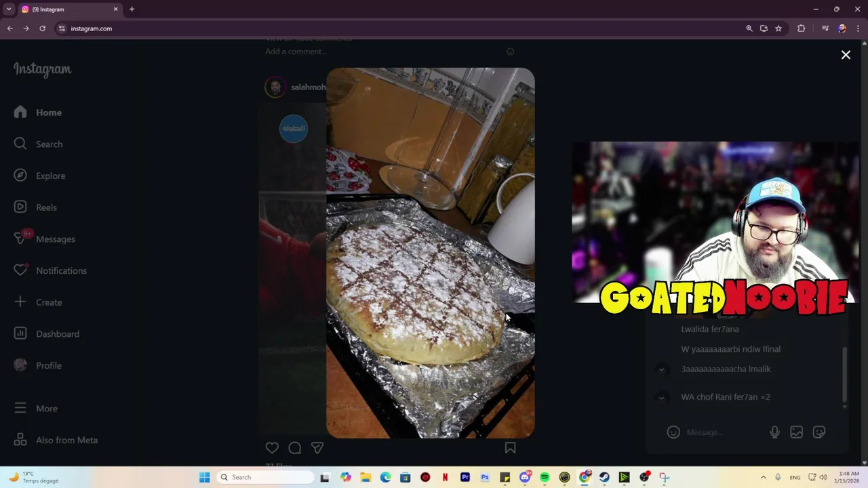The height and width of the screenshot is (488, 868).
Task: Attach an image in chat
Action: [796, 432]
